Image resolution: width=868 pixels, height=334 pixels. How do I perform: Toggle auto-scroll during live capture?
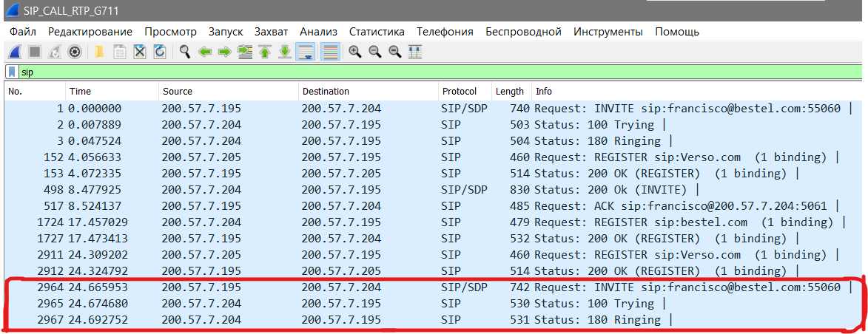pyautogui.click(x=305, y=52)
